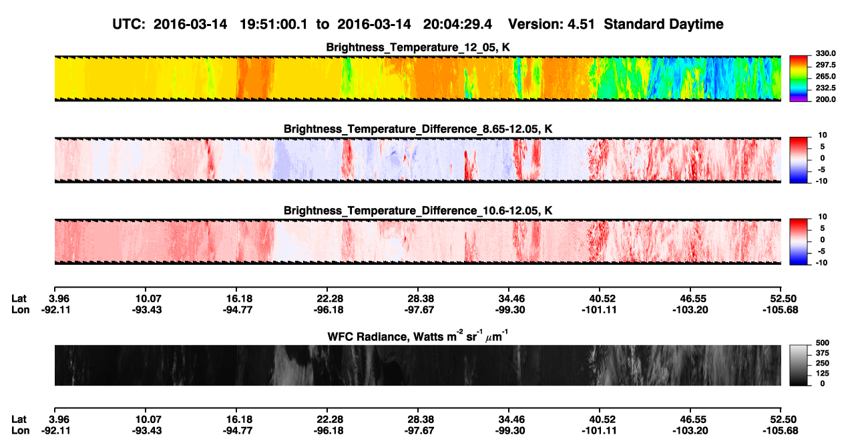
Task: Click the 500 radiance colorbar label
Action: click(x=822, y=343)
